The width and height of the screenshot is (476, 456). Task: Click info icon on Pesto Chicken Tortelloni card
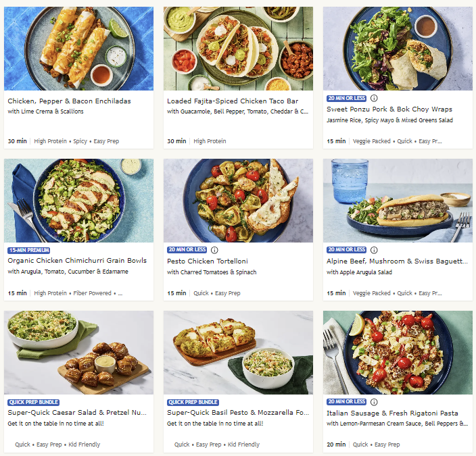(x=214, y=250)
